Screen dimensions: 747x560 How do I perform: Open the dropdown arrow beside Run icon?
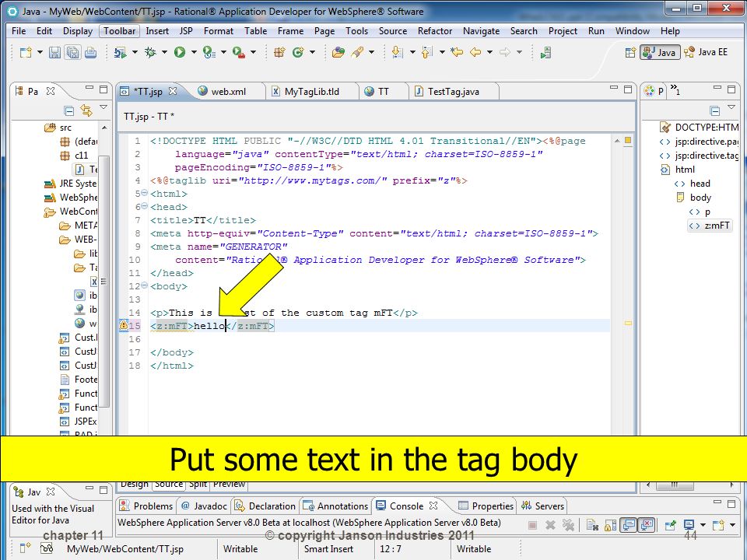click(x=194, y=52)
